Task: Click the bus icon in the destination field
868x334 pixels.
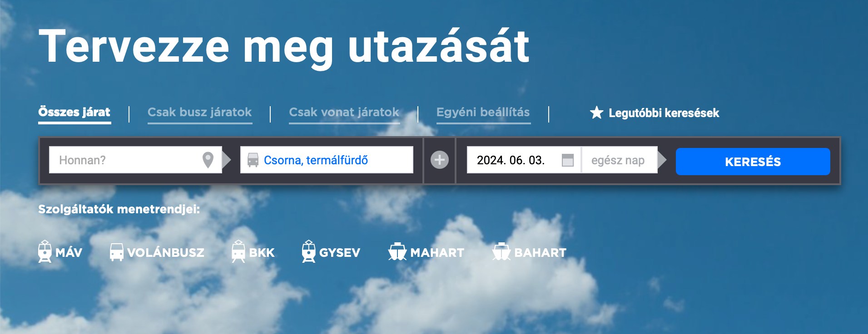Action: [x=253, y=160]
